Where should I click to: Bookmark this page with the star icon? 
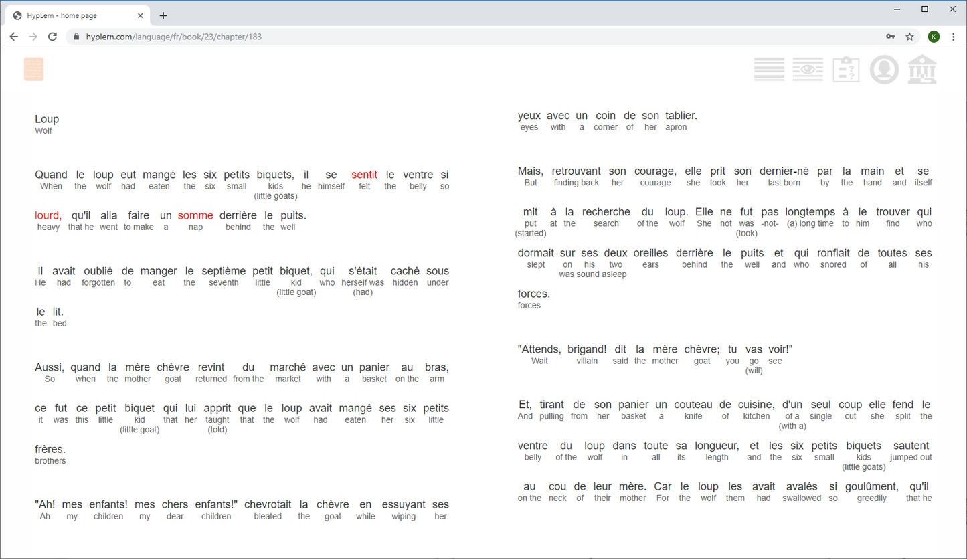coord(909,37)
